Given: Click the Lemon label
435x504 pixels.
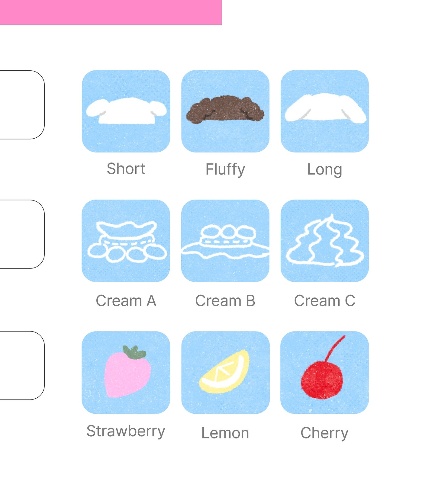Looking at the screenshot, I should 225,433.
